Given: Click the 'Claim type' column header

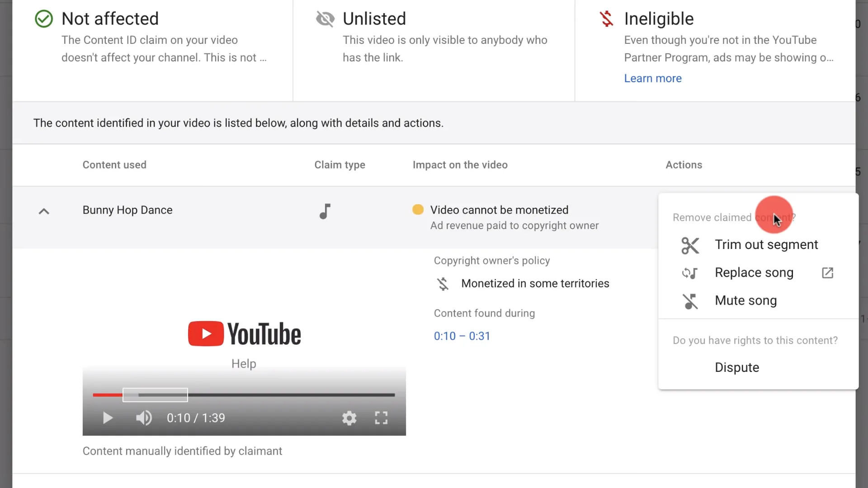Looking at the screenshot, I should (340, 165).
